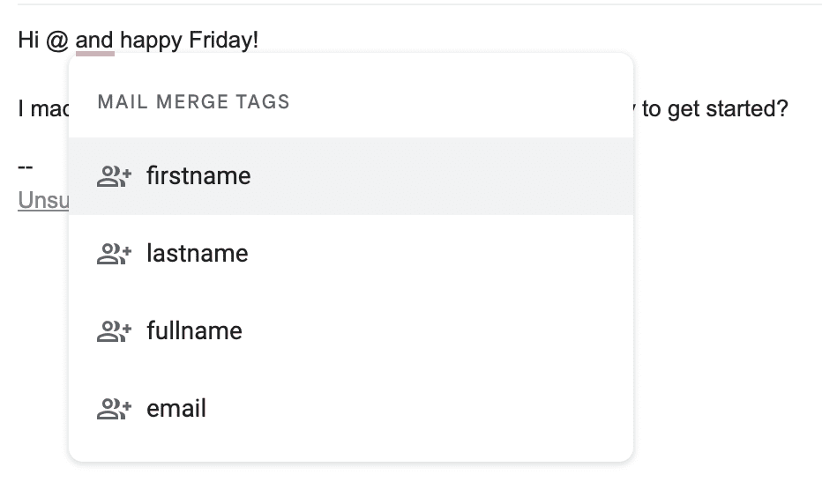
Task: Click the word "Friday!" in the greeting
Action: tap(223, 41)
